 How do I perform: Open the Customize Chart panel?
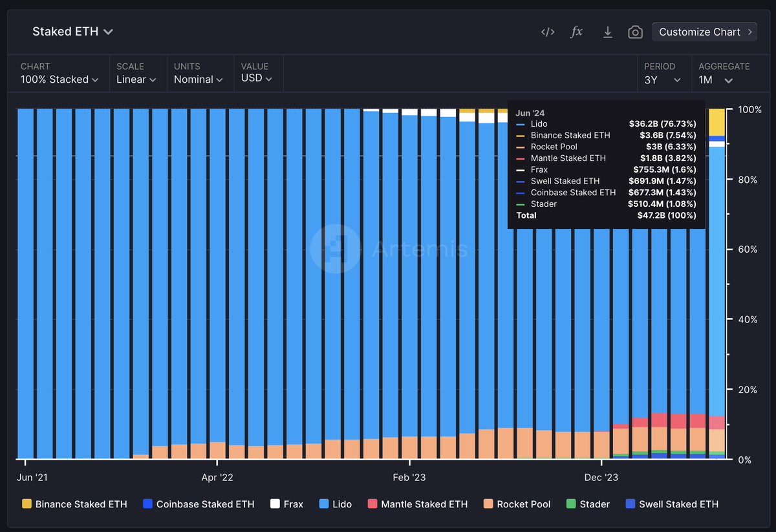tap(704, 31)
